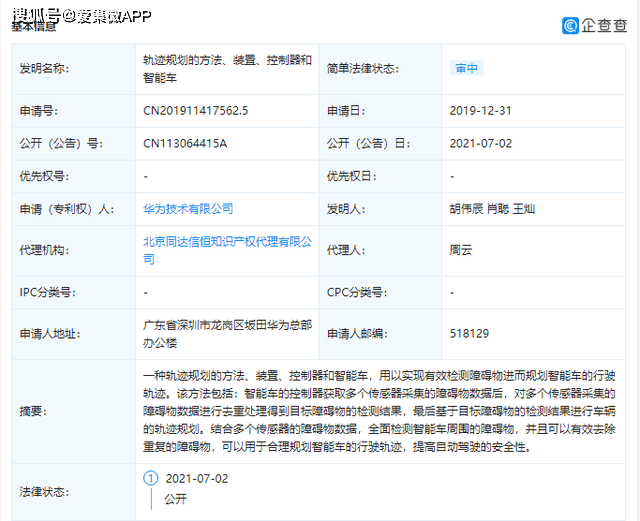
Task: Click the 法律状态 label cell
Action: [x=73, y=492]
